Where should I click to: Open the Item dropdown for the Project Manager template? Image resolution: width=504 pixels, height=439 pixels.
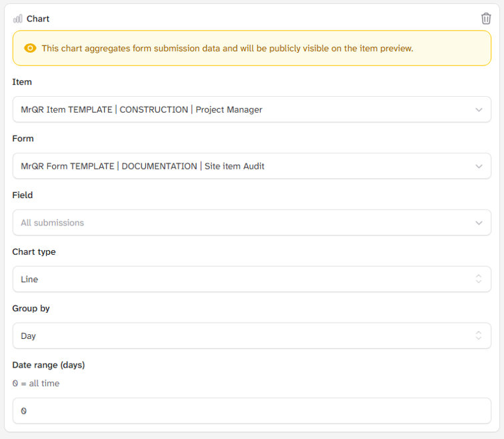(252, 109)
